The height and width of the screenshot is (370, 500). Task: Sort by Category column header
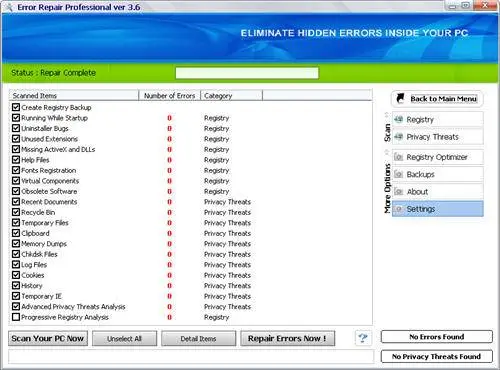[x=231, y=96]
